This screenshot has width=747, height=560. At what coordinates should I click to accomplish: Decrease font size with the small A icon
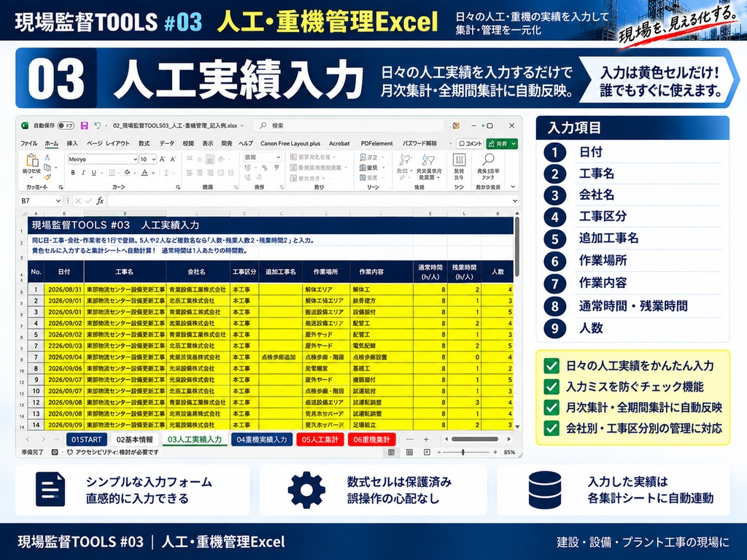pos(173,159)
